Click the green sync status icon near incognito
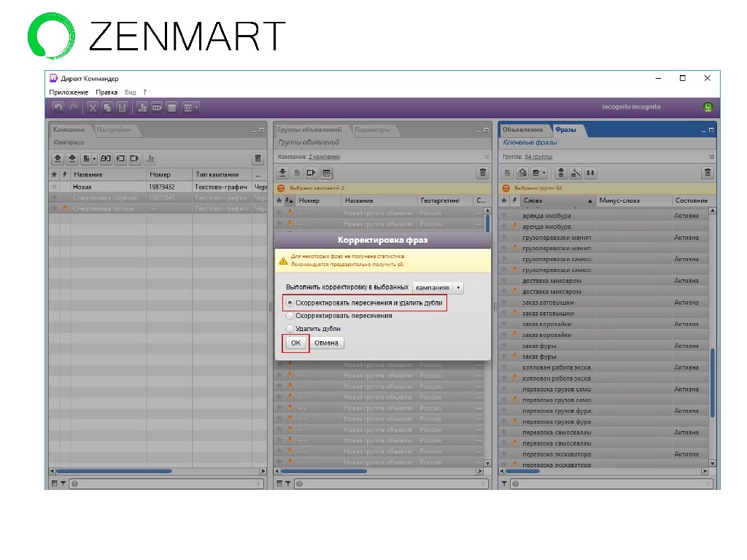747x560 pixels. tap(708, 107)
